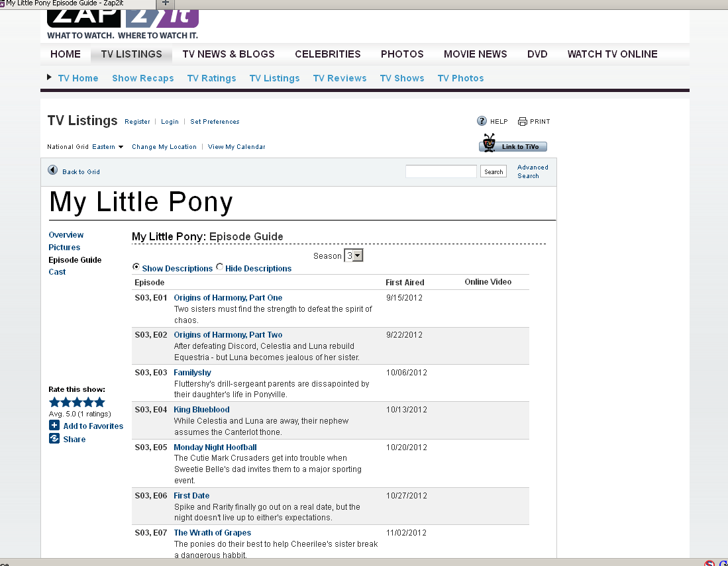This screenshot has width=728, height=566.
Task: Click View My Calendar link
Action: (236, 146)
